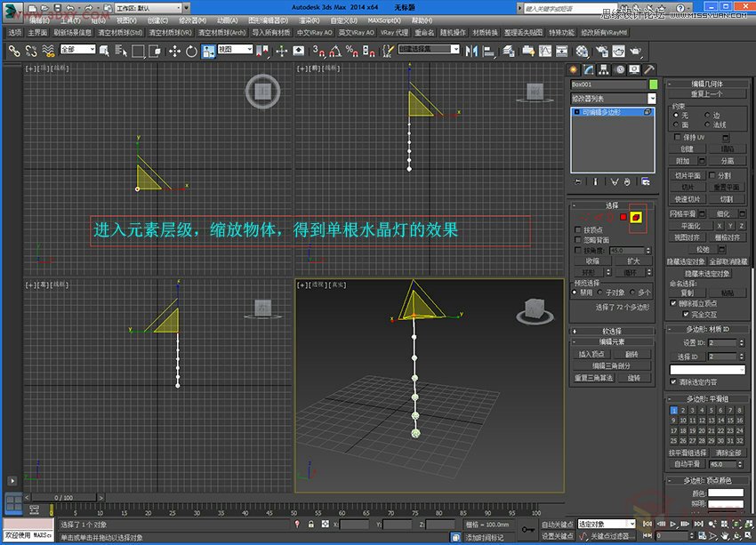The image size is (756, 545).
Task: Enable the 忽略背面 checkbox
Action: point(576,239)
